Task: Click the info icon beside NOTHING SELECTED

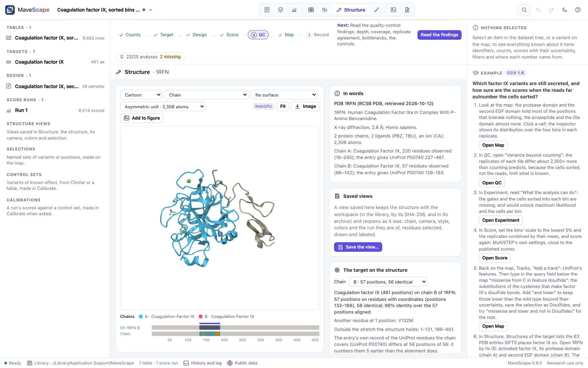Action: coord(475,28)
